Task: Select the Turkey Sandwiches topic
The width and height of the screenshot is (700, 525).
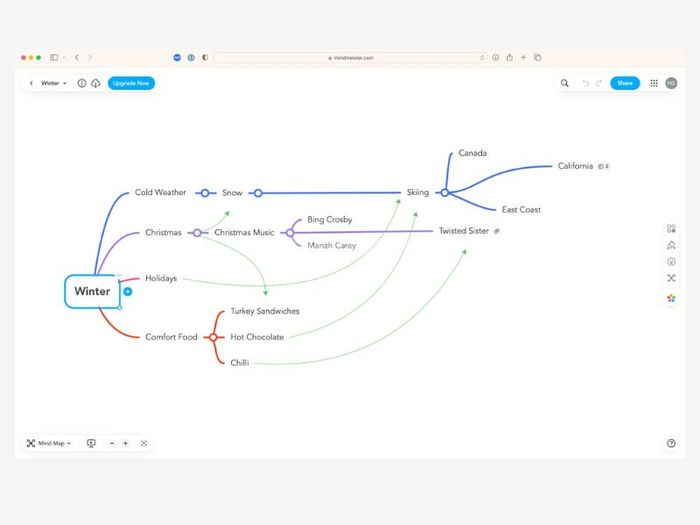Action: (x=265, y=311)
